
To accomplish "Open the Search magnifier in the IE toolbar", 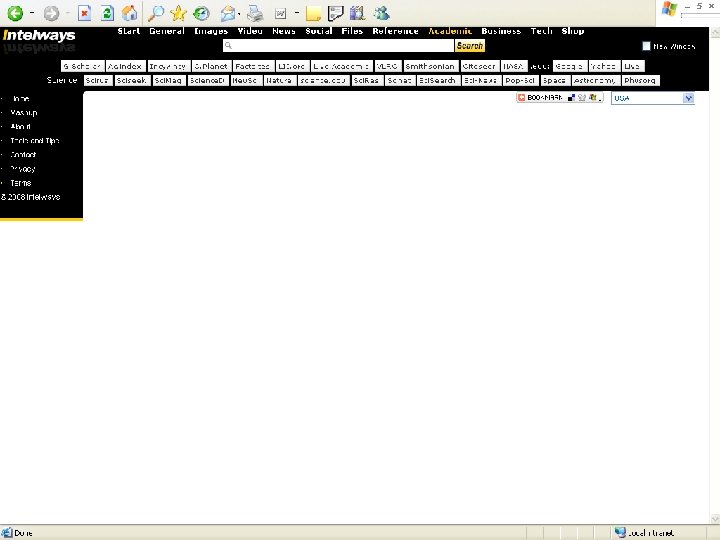I will pyautogui.click(x=156, y=13).
